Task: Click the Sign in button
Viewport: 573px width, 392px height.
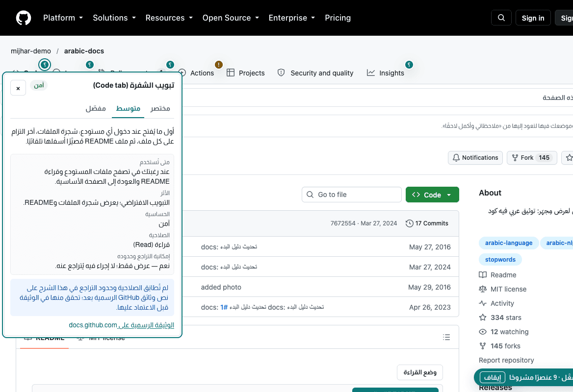Action: pos(533,18)
